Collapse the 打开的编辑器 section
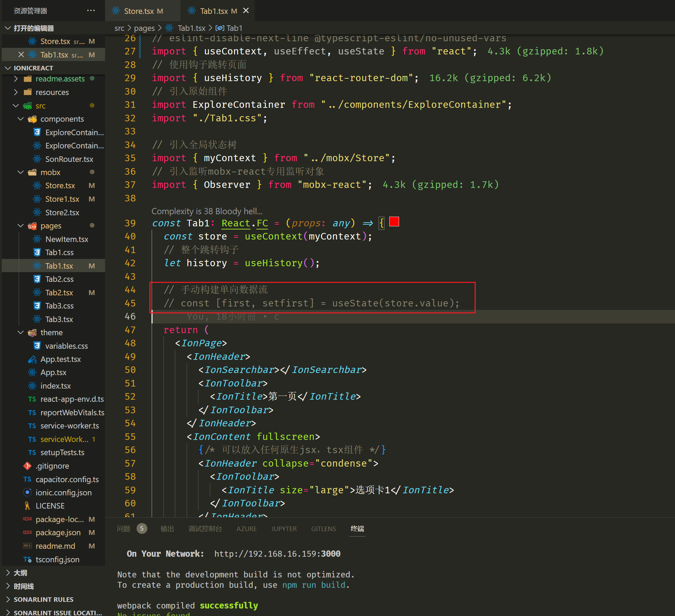675x616 pixels. click(x=8, y=28)
